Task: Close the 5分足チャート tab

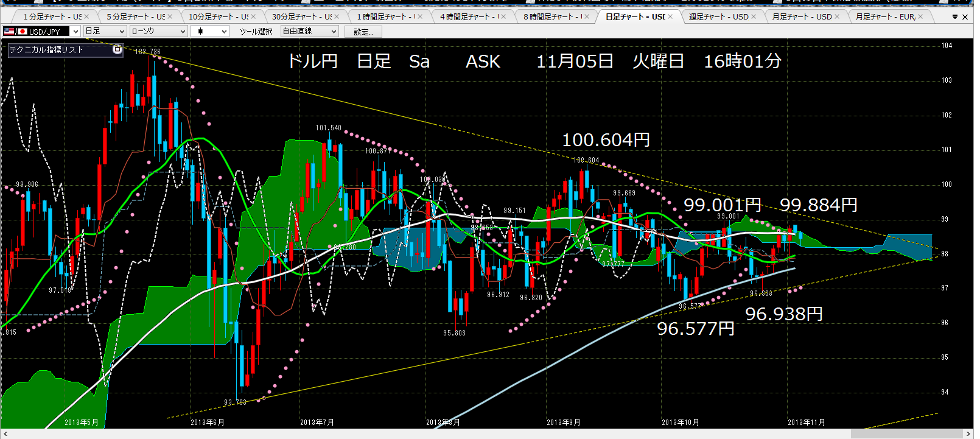Action: click(x=170, y=16)
